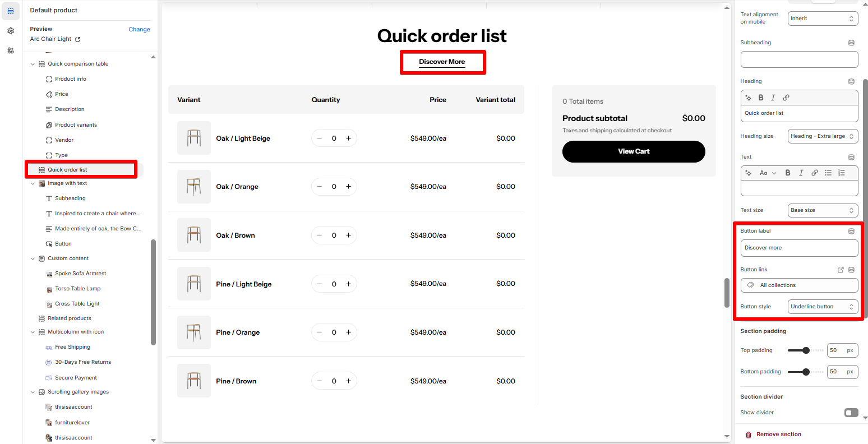Open the Heading size dropdown
Image resolution: width=868 pixels, height=444 pixels.
(x=823, y=136)
